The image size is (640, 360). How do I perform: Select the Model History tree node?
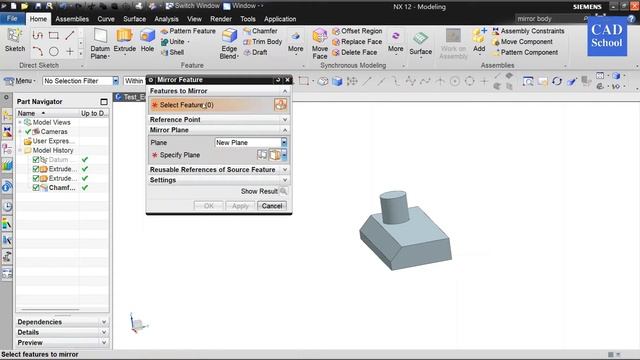tap(53, 150)
